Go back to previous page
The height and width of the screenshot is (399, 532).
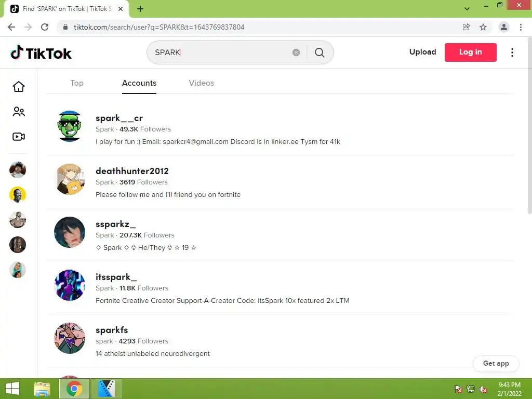(11, 27)
